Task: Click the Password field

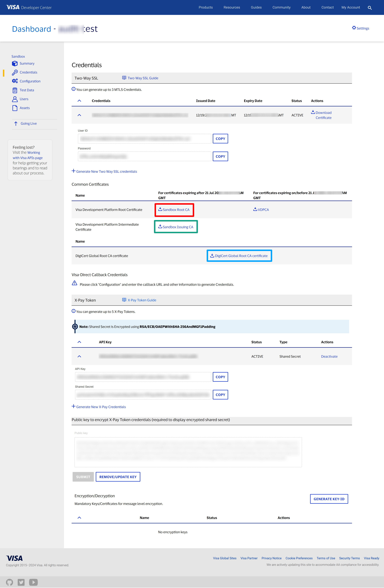Action: click(145, 156)
